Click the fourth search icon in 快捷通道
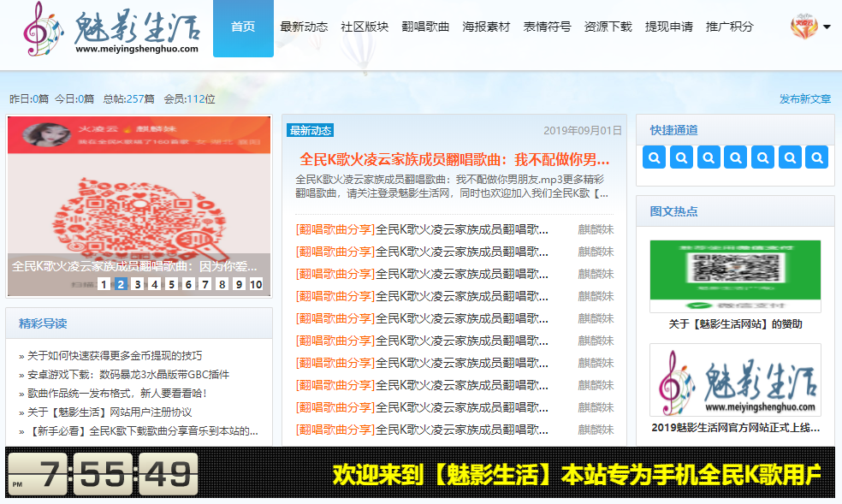 click(x=735, y=157)
